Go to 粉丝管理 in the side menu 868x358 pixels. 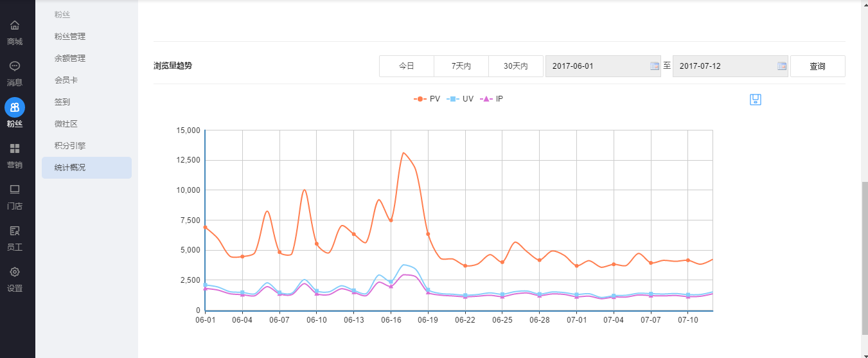pyautogui.click(x=70, y=37)
